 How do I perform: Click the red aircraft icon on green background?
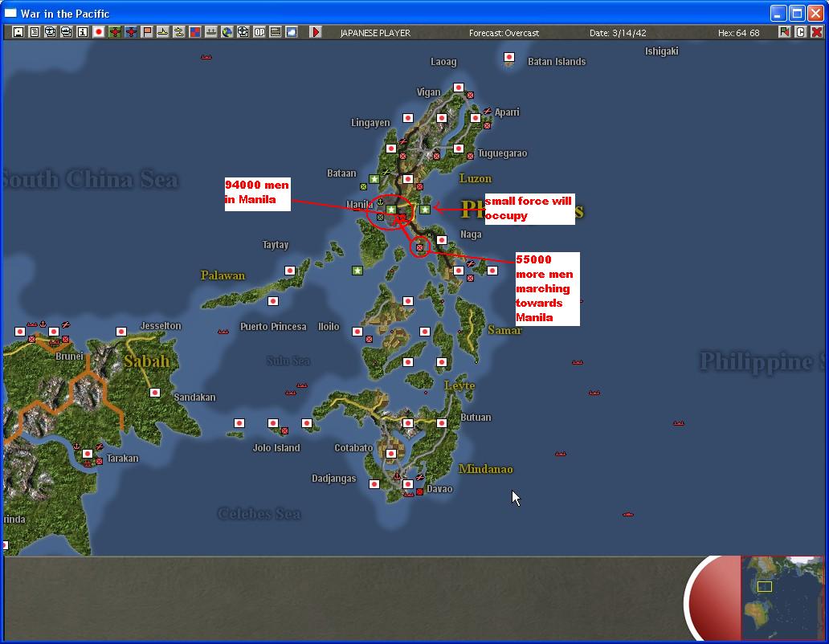[115, 32]
